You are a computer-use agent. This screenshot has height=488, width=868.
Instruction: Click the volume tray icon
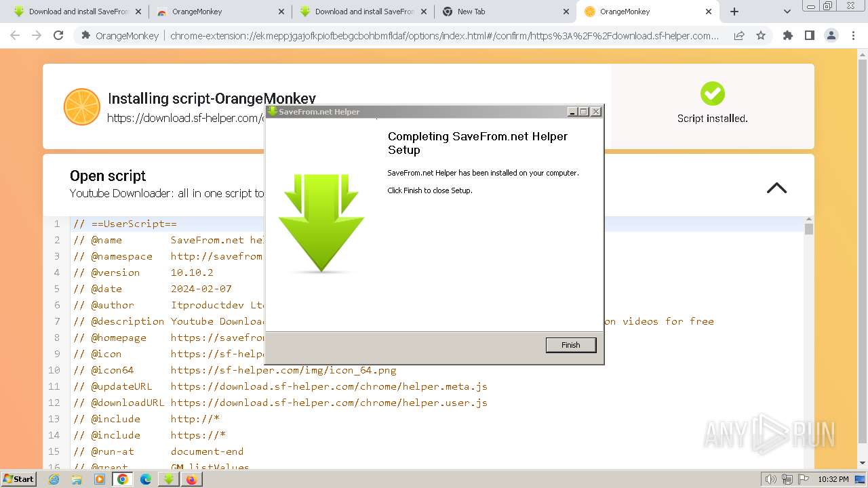[x=770, y=479]
